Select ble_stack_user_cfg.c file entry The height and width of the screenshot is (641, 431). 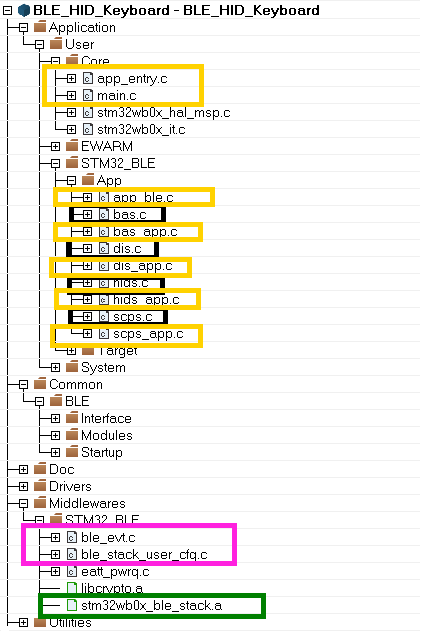[x=144, y=555]
